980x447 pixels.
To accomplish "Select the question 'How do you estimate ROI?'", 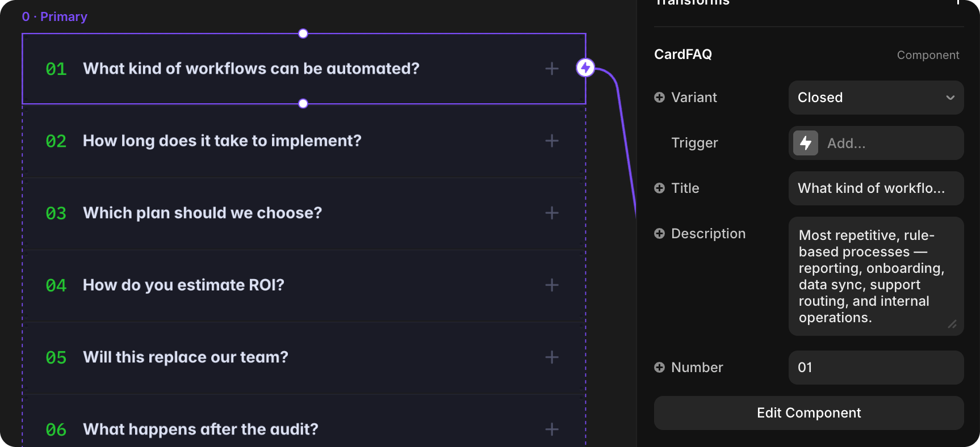I will 183,285.
